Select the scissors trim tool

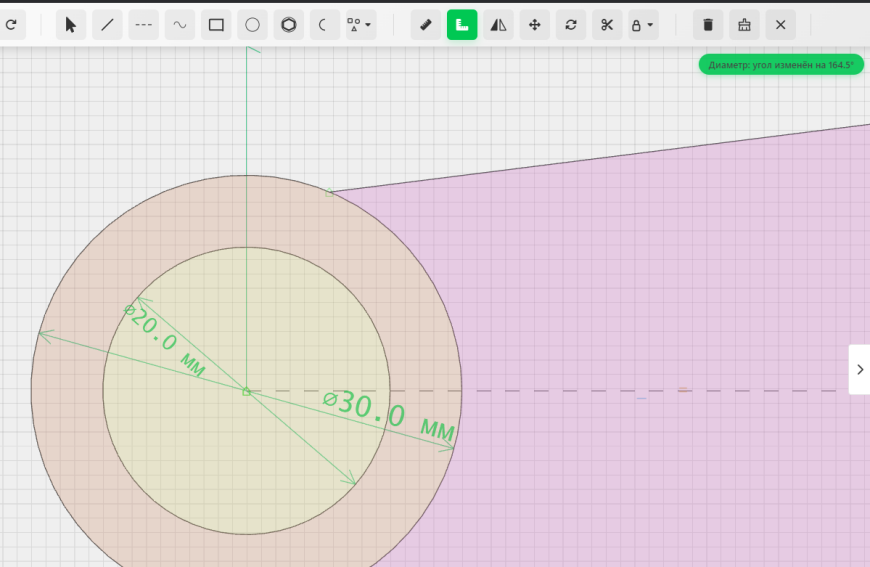607,25
